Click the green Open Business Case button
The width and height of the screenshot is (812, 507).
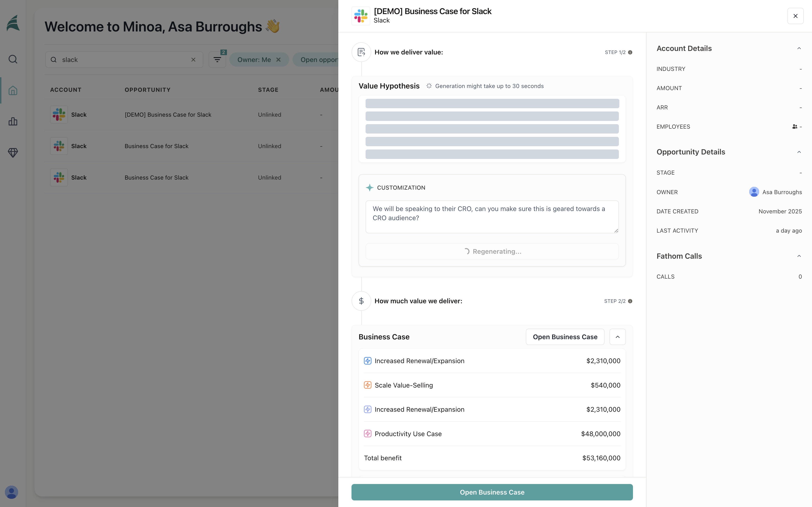(492, 492)
